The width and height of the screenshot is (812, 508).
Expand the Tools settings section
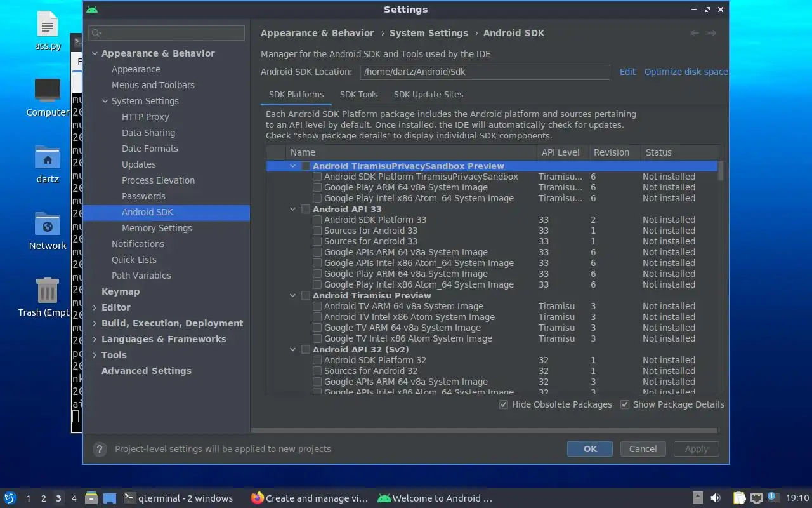pyautogui.click(x=95, y=355)
